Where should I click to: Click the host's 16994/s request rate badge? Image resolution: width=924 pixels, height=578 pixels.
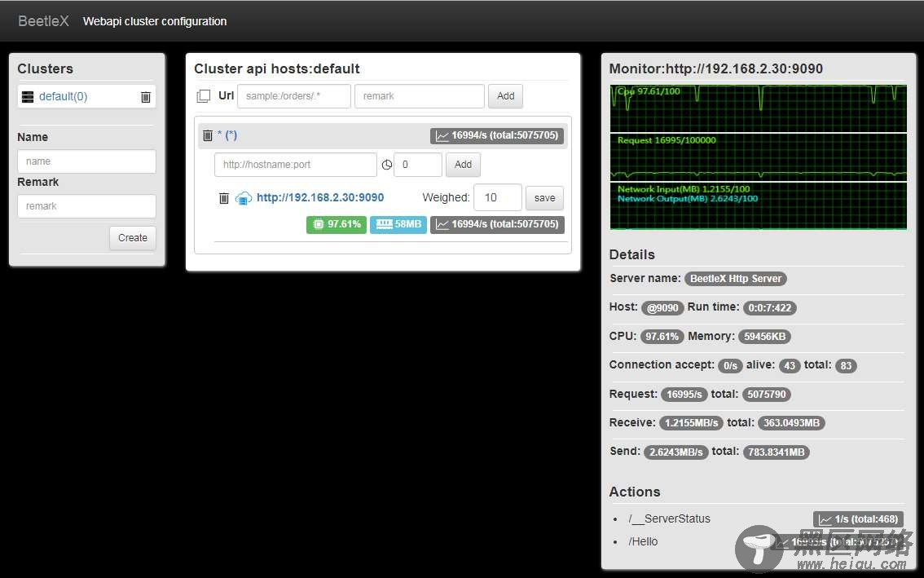click(497, 225)
